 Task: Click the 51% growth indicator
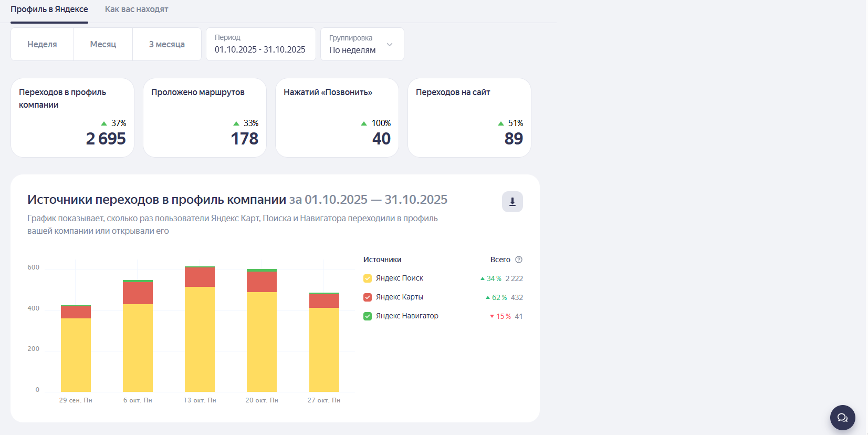coord(510,123)
